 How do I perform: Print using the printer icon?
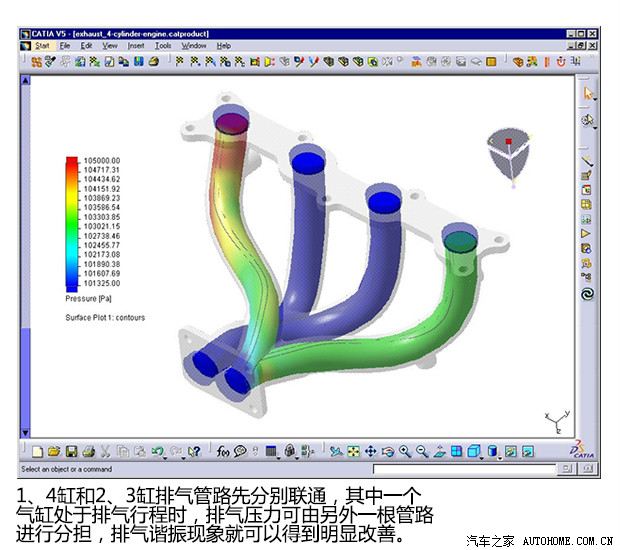click(x=88, y=451)
